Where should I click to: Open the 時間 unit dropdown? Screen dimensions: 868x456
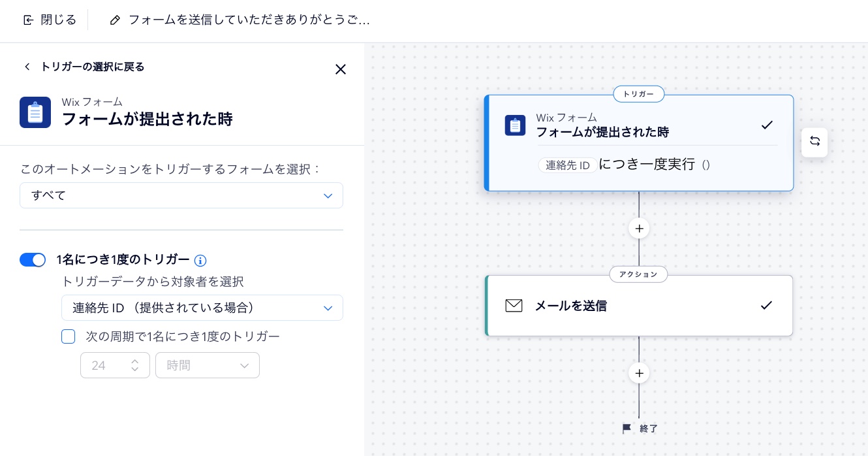(x=207, y=365)
